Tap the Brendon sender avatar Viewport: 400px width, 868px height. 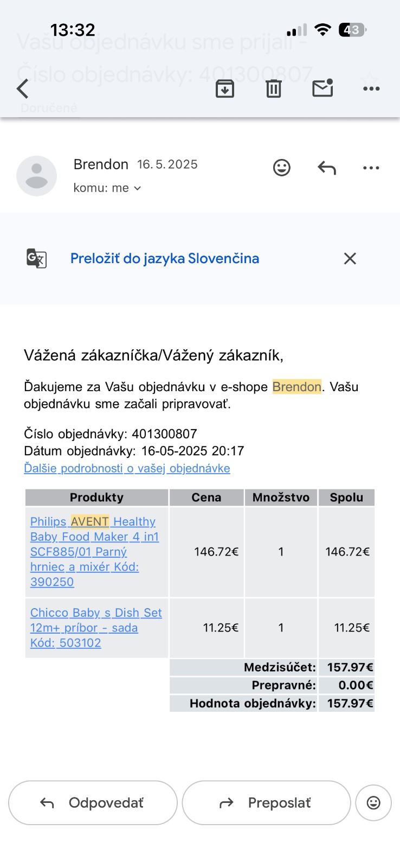37,176
